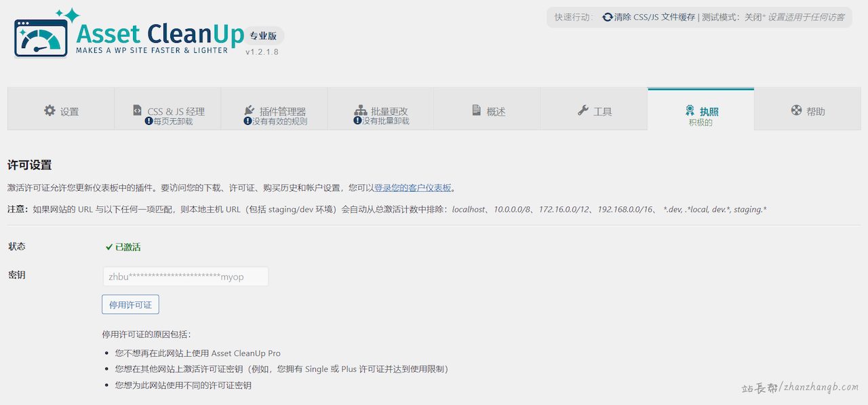Viewport: 868px width, 405px height.
Task: Click the gear icon on the 设置 tab
Action: pyautogui.click(x=50, y=111)
